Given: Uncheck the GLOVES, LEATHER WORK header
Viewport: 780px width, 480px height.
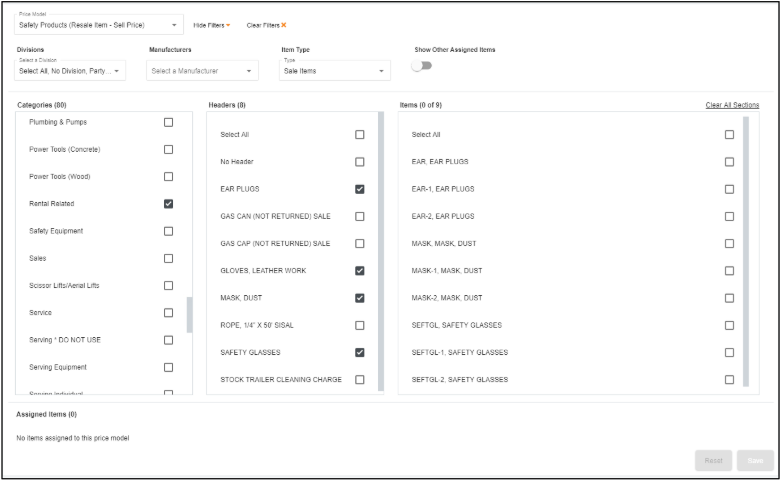Looking at the screenshot, I should coord(359,271).
